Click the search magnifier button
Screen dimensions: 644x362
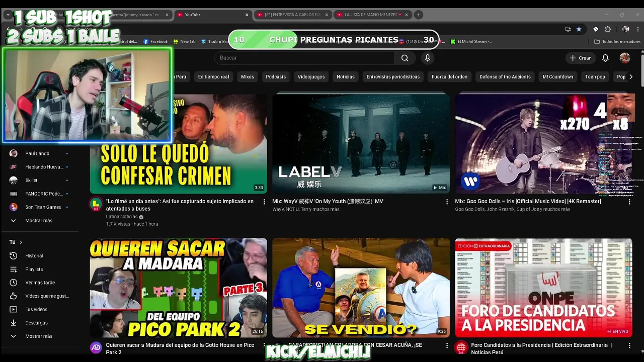pyautogui.click(x=405, y=58)
